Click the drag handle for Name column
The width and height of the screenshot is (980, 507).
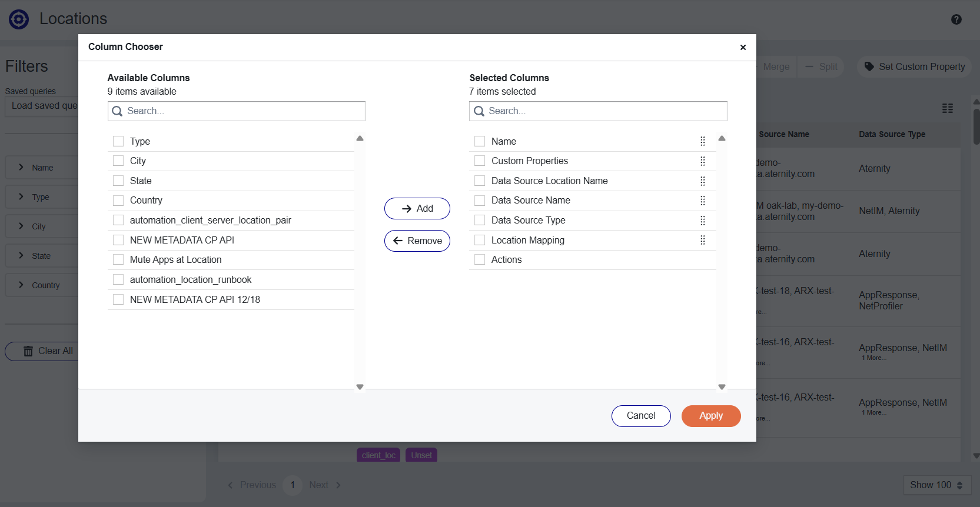click(702, 141)
